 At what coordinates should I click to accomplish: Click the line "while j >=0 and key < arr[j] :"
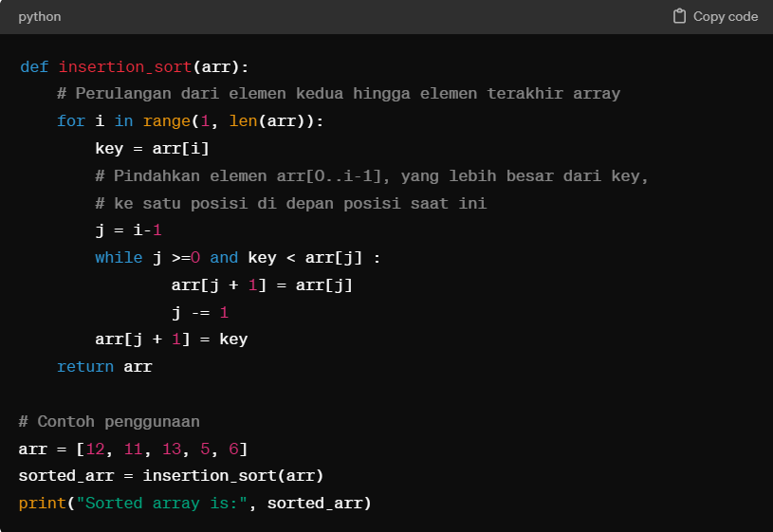pos(238,258)
